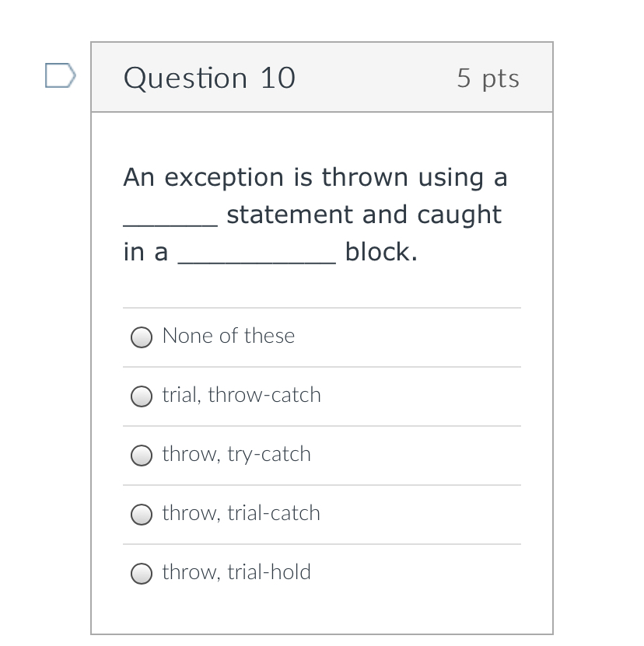
Task: Select the 'throw, trial-hold' radio button
Action: tap(142, 573)
